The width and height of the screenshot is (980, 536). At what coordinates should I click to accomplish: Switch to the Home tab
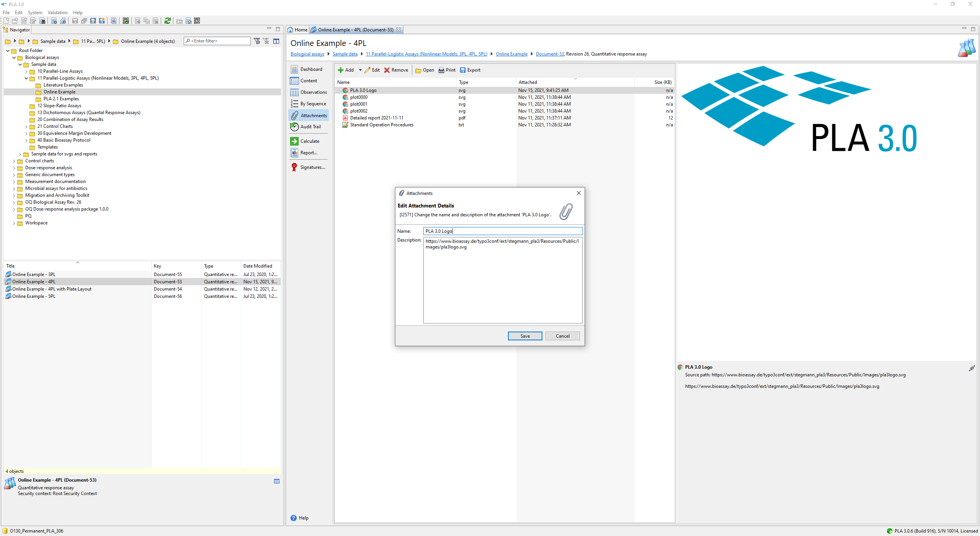pos(298,29)
